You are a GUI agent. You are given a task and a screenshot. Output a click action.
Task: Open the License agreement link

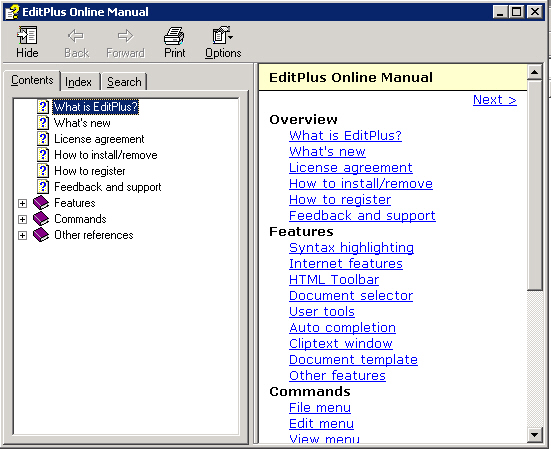click(x=350, y=168)
